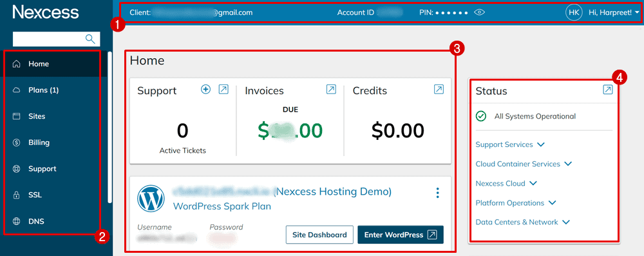Click the All Systems Operational text
This screenshot has height=256, width=644.
pyautogui.click(x=535, y=117)
